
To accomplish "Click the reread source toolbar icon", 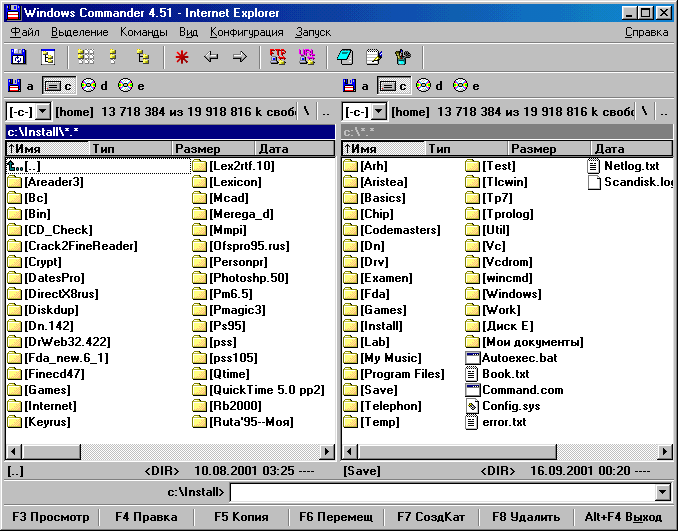I will pyautogui.click(x=18, y=57).
